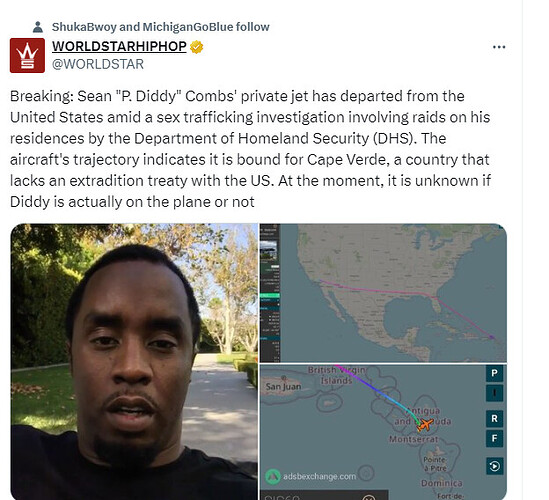Click the gold verified badge
The width and height of the screenshot is (549, 500).
click(196, 47)
